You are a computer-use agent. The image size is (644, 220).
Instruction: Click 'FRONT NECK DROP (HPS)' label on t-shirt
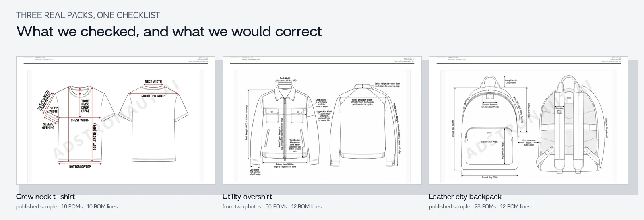click(85, 106)
